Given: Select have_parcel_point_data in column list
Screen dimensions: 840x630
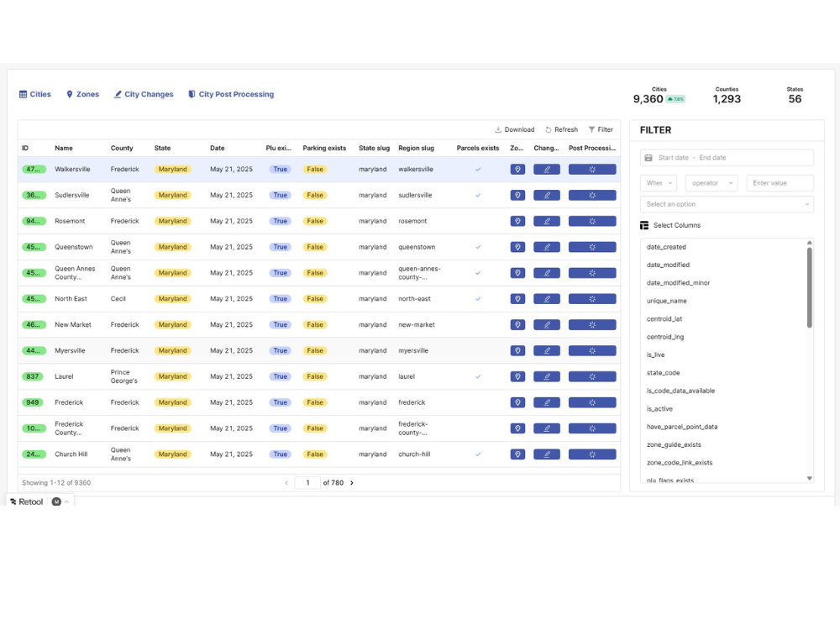Looking at the screenshot, I should (x=681, y=427).
